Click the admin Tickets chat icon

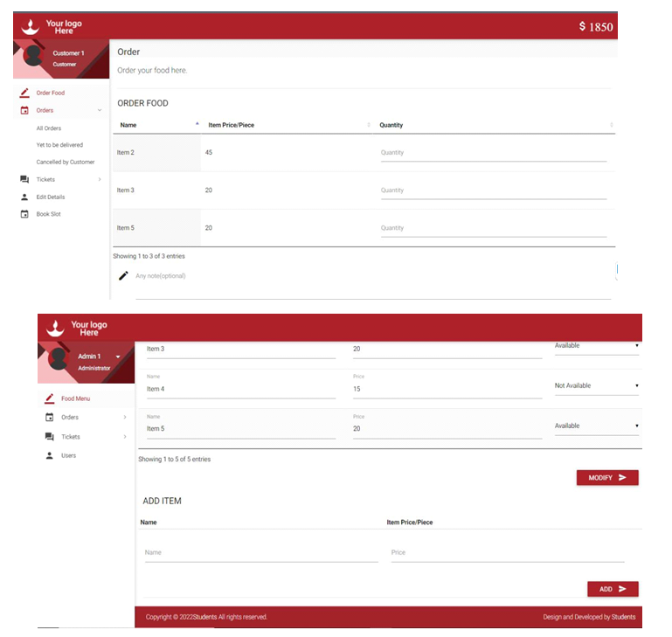(49, 436)
